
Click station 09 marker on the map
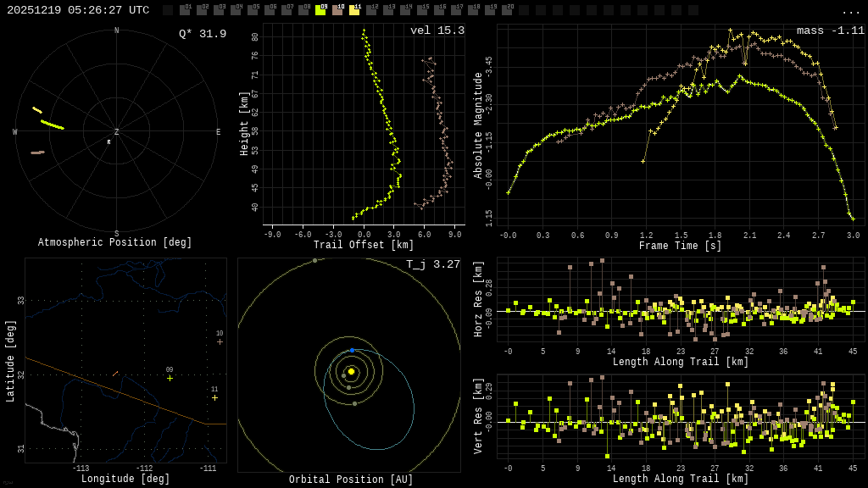(x=170, y=378)
